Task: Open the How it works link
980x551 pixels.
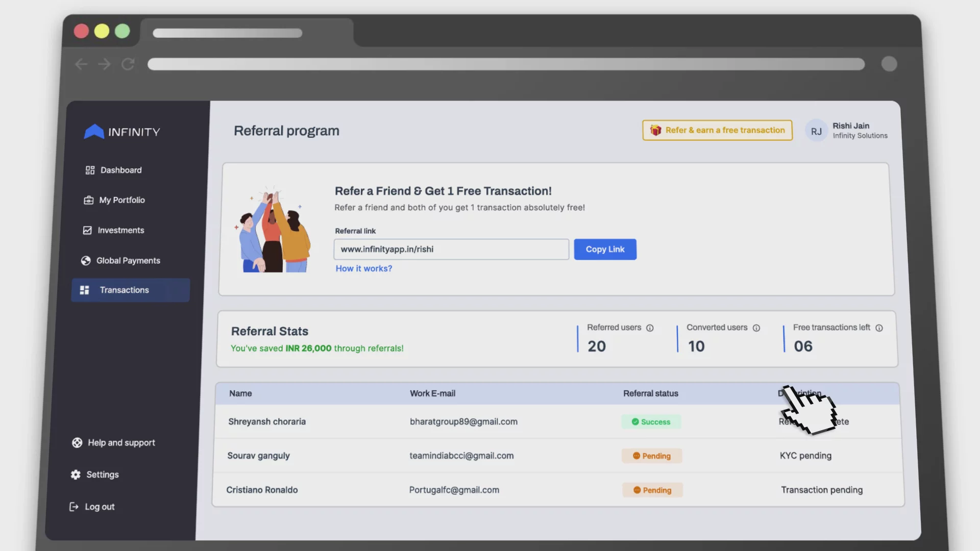Action: coord(363,268)
